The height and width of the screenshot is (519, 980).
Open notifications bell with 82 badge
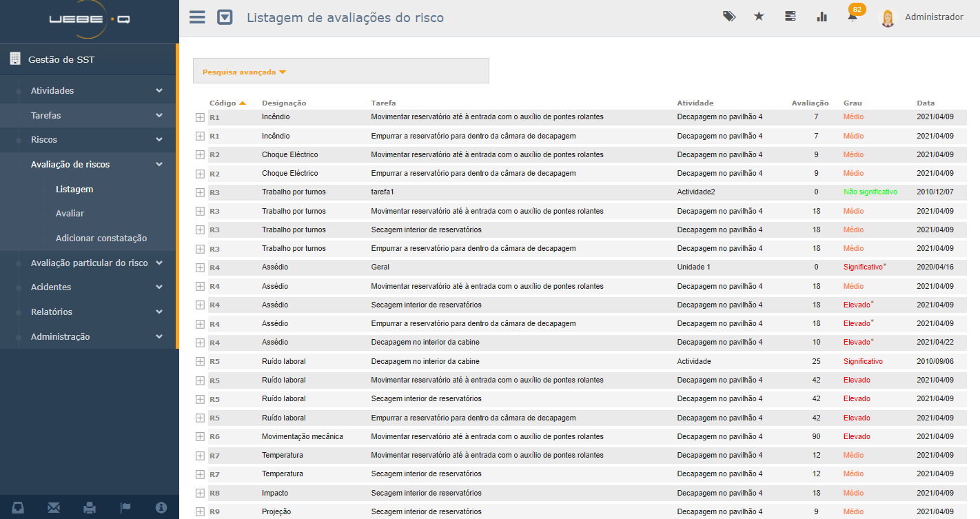pyautogui.click(x=853, y=17)
